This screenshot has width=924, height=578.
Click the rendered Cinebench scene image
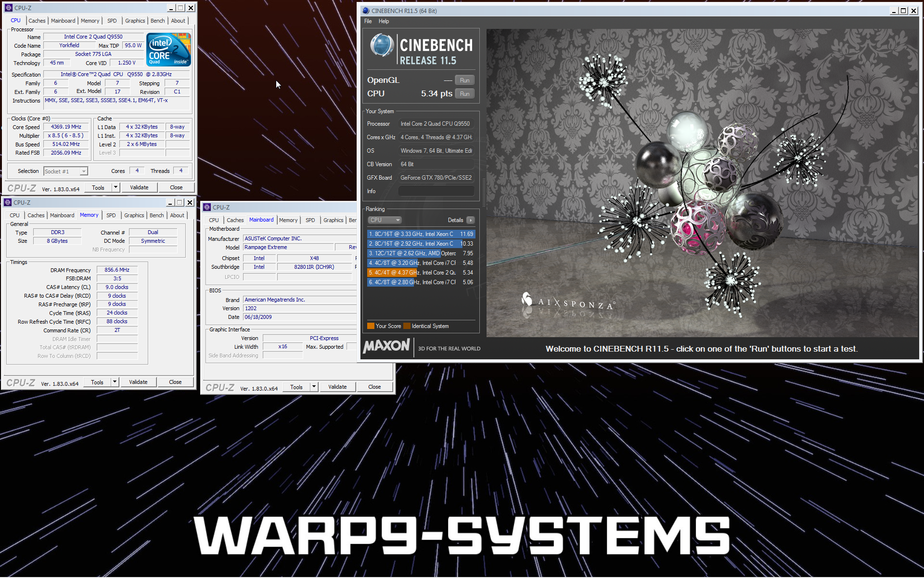point(702,183)
